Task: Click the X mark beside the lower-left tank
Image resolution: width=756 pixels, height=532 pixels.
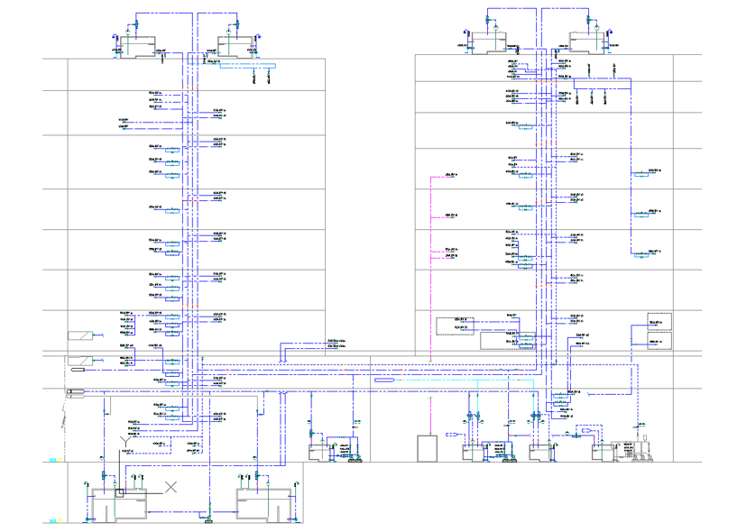Action: coord(171,487)
